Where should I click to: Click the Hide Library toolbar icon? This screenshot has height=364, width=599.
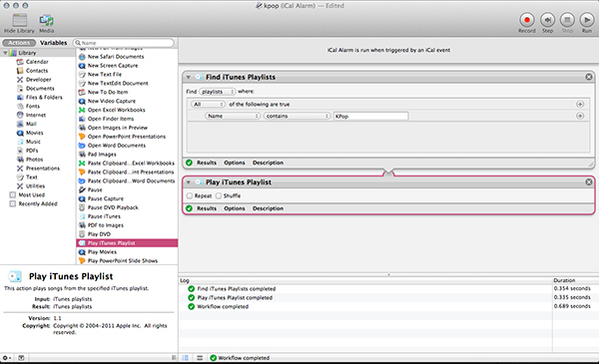[20, 20]
